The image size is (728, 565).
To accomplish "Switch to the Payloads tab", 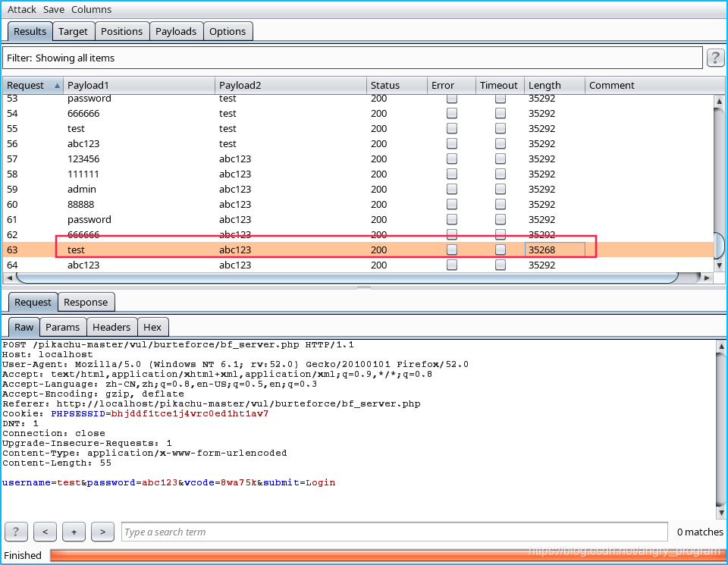I will [176, 32].
